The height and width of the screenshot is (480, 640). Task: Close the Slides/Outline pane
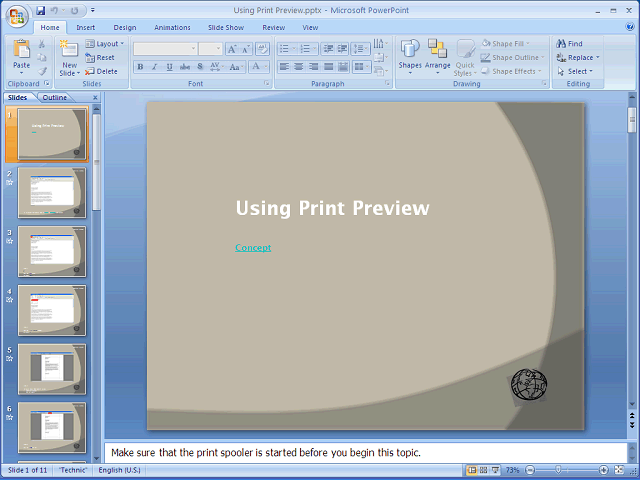95,98
